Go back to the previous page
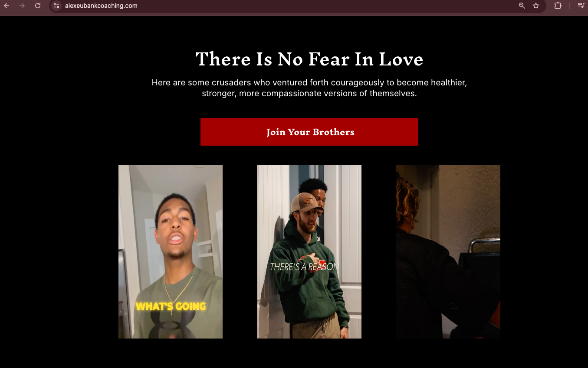The height and width of the screenshot is (368, 588). tap(7, 6)
